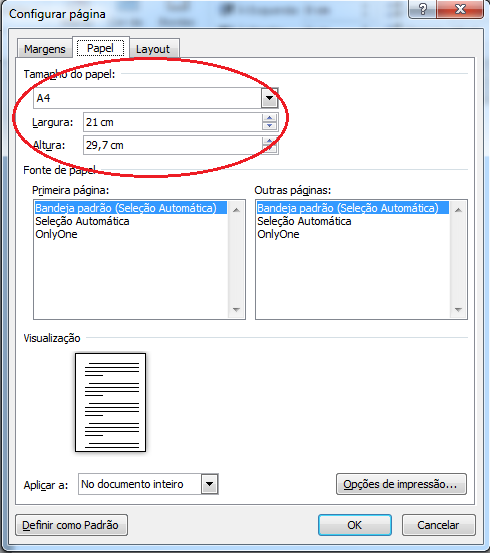Click Outras páginas list scroll up arrow
The width and height of the screenshot is (490, 553).
click(458, 210)
